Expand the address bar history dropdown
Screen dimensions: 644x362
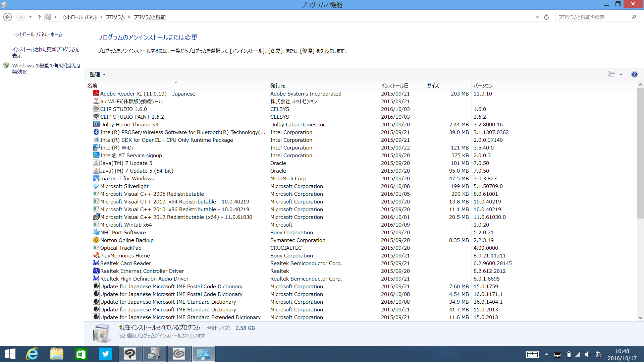(537, 17)
